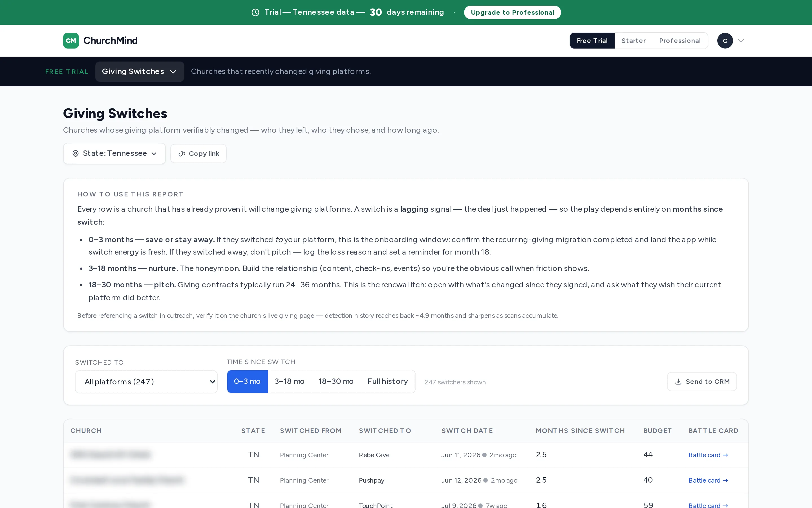Click the Copy link button
Viewport: 812px width, 508px height.
pyautogui.click(x=198, y=154)
